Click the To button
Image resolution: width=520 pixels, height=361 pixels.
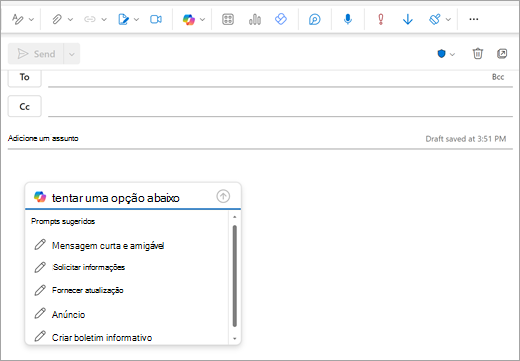pyautogui.click(x=25, y=78)
